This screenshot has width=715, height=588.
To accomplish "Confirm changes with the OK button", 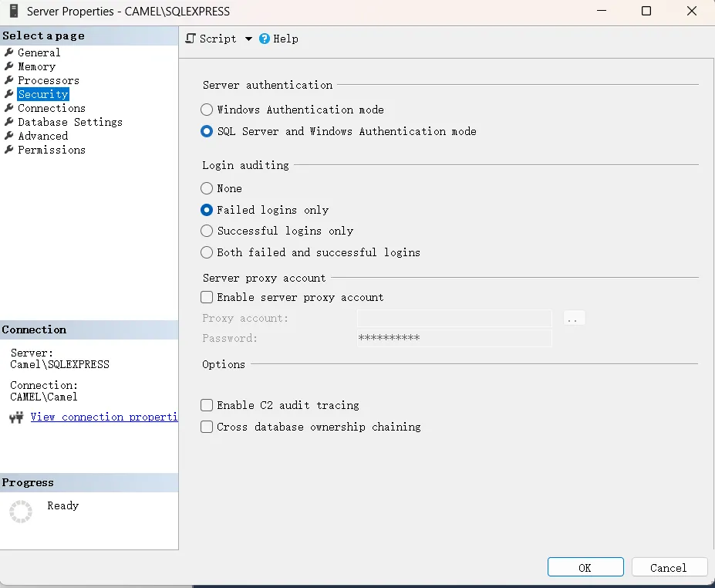I will click(x=585, y=567).
